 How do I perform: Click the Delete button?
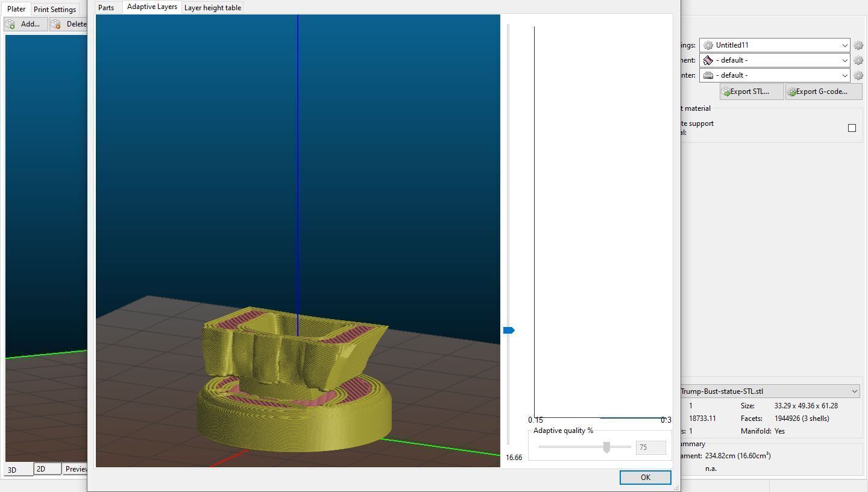click(69, 24)
